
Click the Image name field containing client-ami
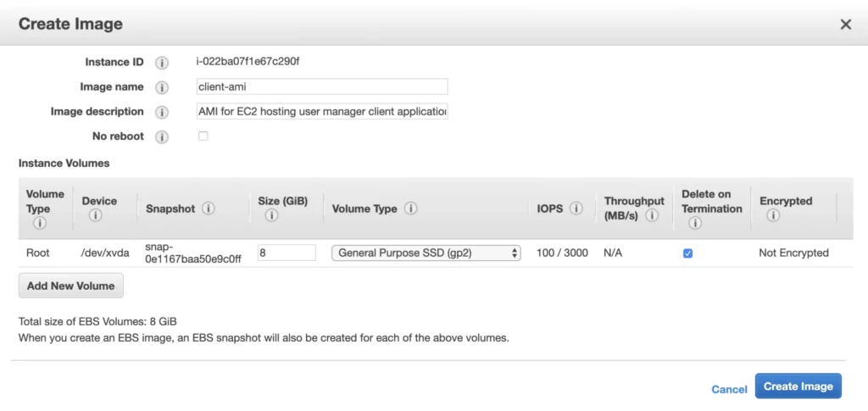point(322,86)
